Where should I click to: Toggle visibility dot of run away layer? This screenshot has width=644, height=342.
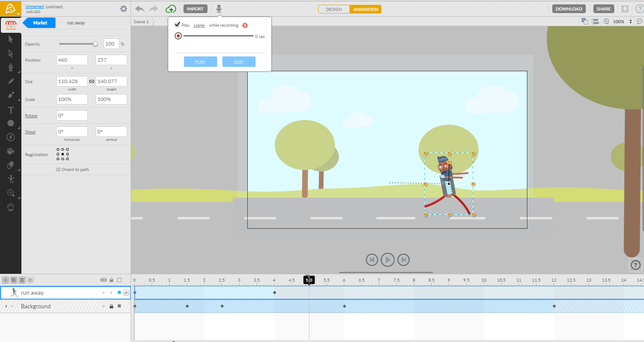pyautogui.click(x=104, y=293)
